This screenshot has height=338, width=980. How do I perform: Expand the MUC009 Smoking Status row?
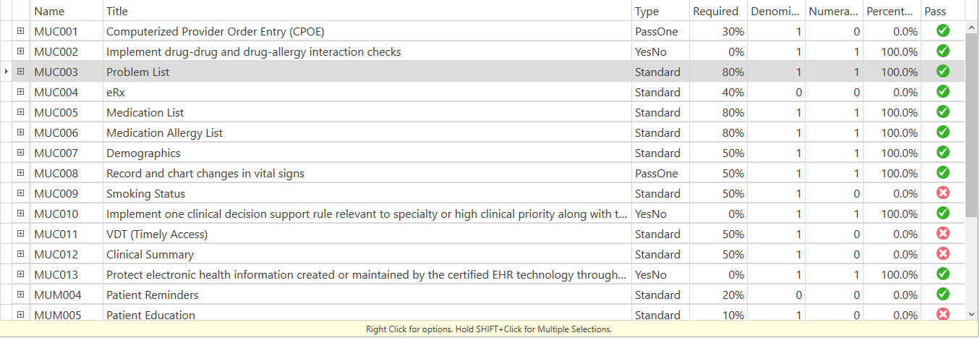21,193
